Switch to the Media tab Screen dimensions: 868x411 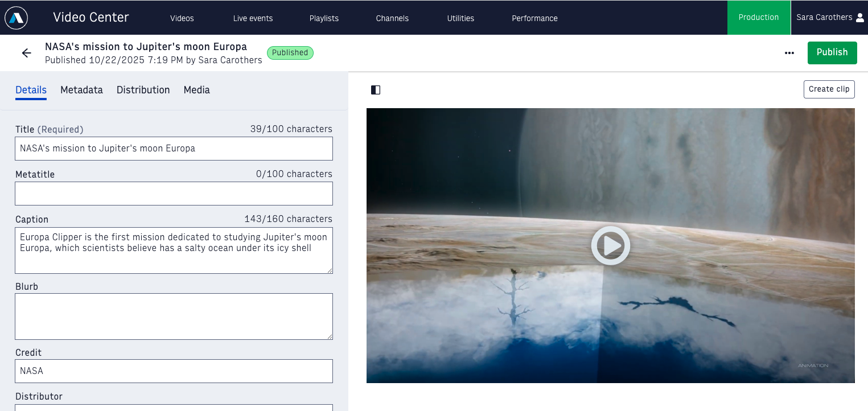(196, 90)
